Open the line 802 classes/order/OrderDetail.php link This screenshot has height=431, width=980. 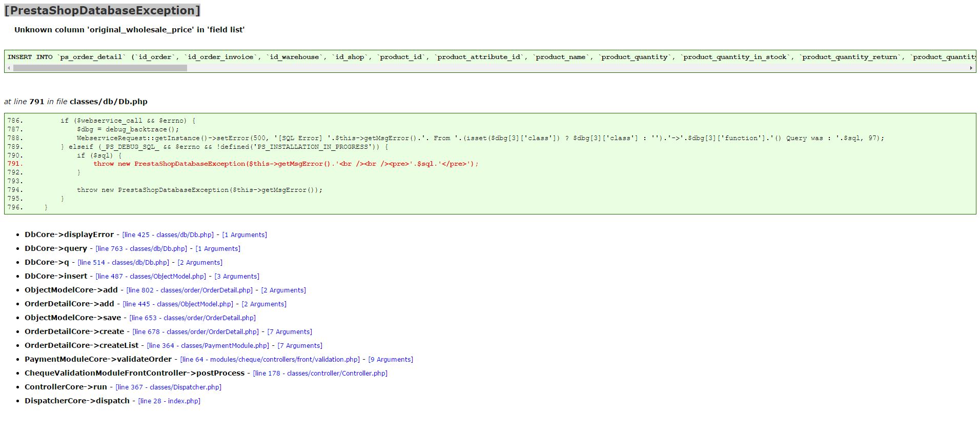pyautogui.click(x=190, y=290)
